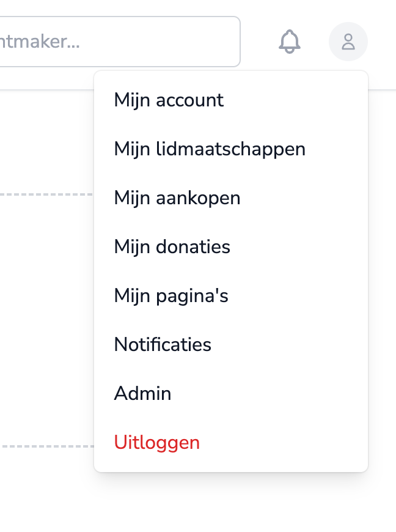Select the Admin menu item

click(x=231, y=393)
